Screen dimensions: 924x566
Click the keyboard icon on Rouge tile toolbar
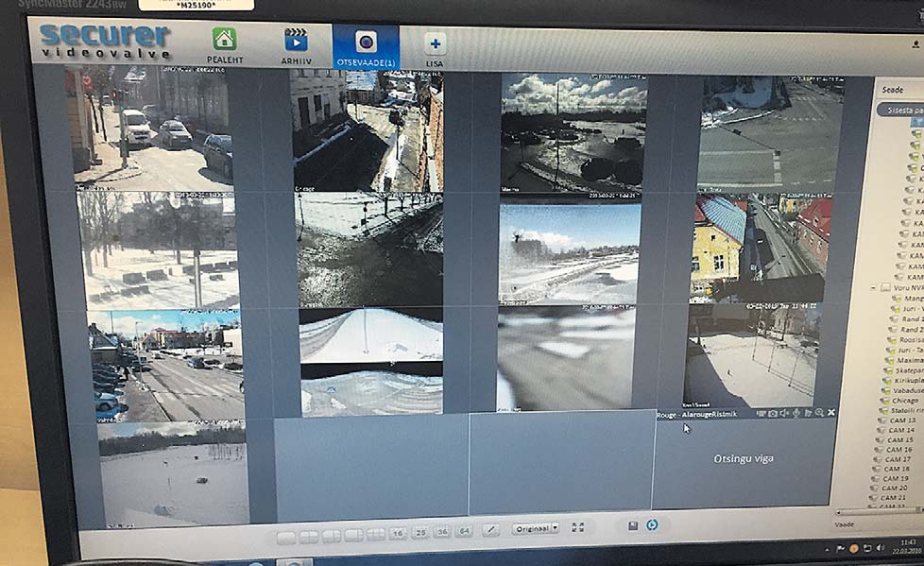point(761,413)
